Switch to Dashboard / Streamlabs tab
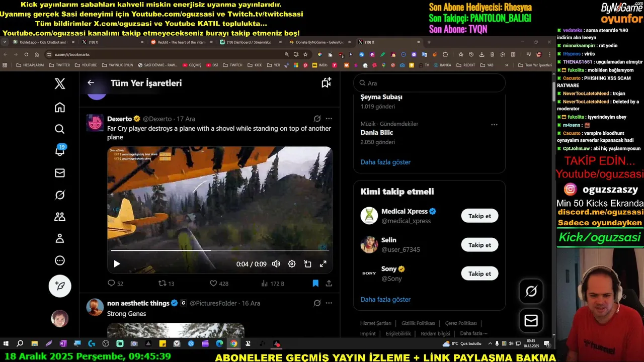This screenshot has width=644, height=362. tap(251, 42)
